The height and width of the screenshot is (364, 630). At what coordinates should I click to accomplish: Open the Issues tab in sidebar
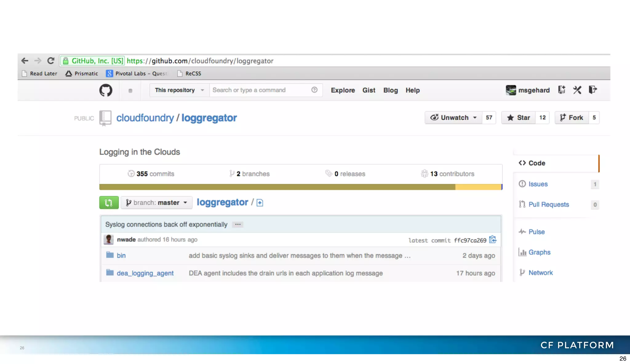(538, 184)
